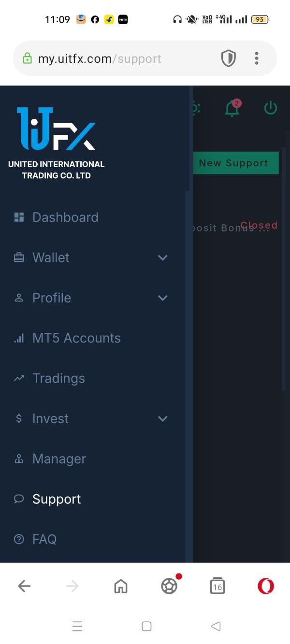Select MT5 Accounts in sidebar
The image size is (290, 644).
(76, 338)
